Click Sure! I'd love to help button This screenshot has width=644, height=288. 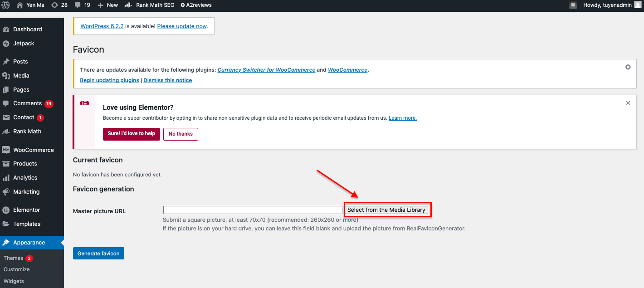132,134
